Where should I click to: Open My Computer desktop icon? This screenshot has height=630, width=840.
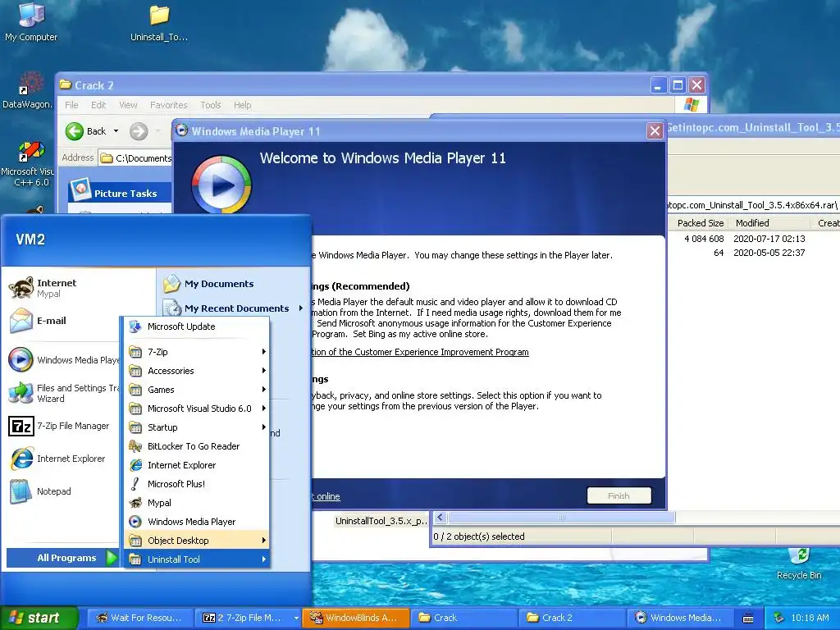(x=31, y=21)
